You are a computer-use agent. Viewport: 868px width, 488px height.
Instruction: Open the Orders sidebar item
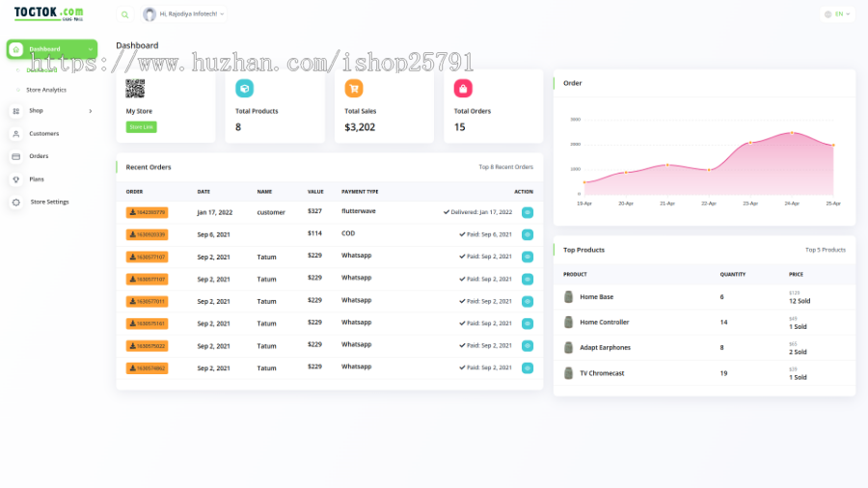point(39,156)
